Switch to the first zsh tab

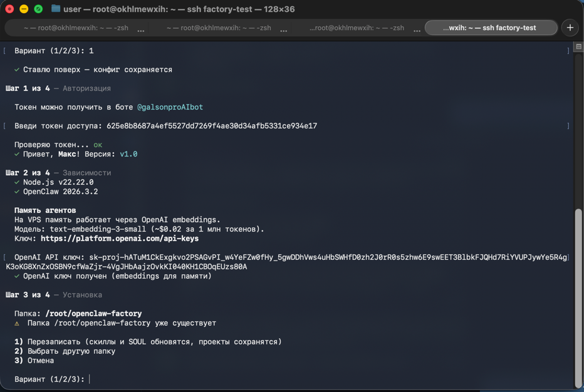click(x=76, y=28)
